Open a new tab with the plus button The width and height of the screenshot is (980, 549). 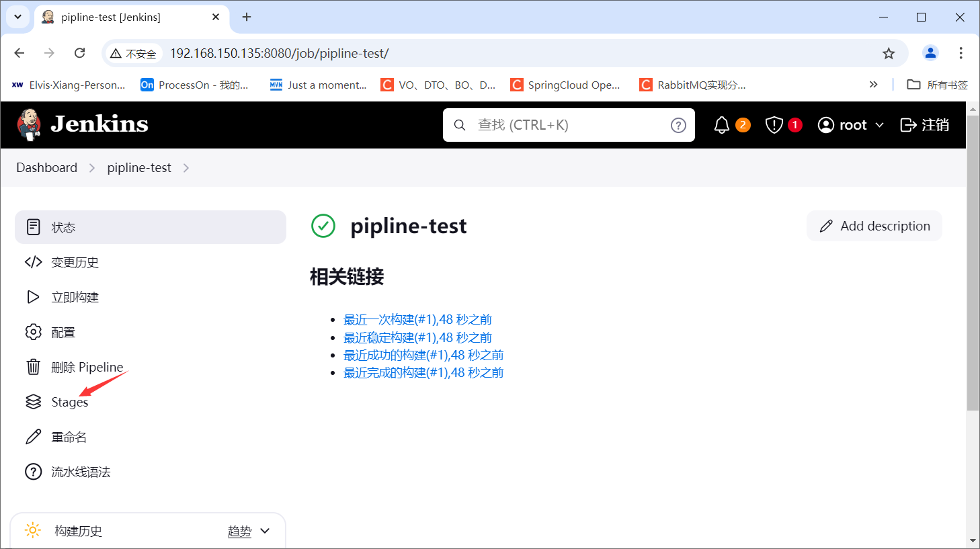pos(247,17)
